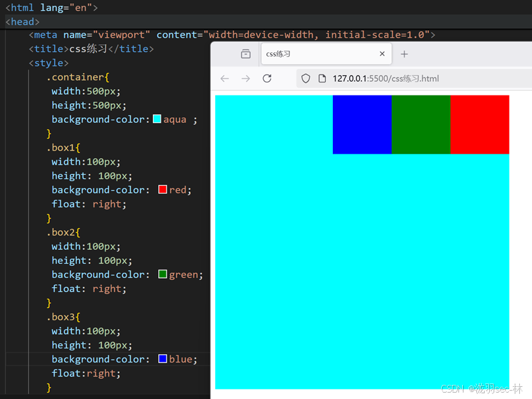The image size is (532, 399).
Task: Click the <head> tag line
Action: point(22,22)
